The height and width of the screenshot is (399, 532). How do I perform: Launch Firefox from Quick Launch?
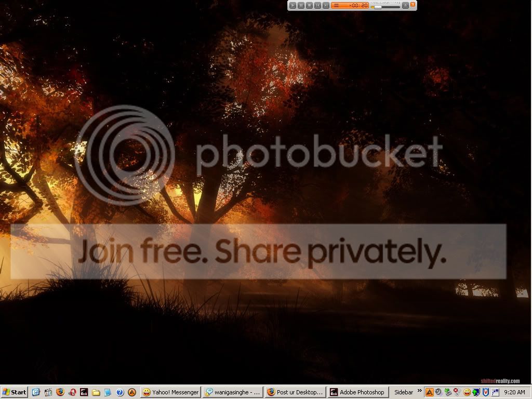[x=60, y=392]
